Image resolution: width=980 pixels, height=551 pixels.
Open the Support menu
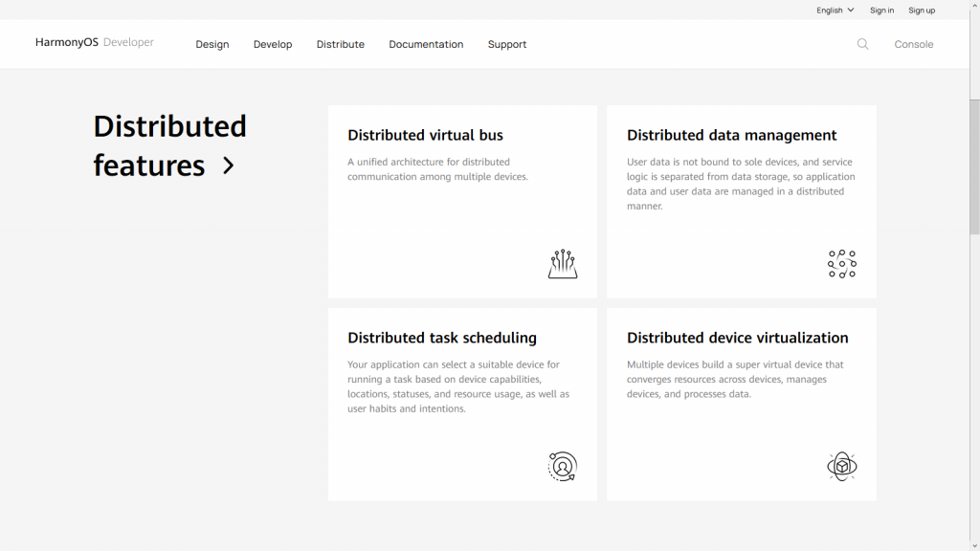coord(507,44)
